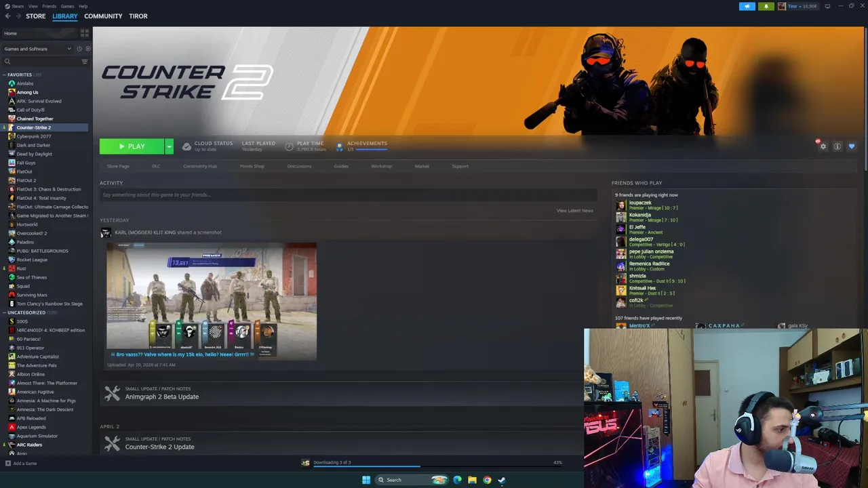Open game info circle icon
Image resolution: width=868 pixels, height=488 pixels.
[837, 146]
